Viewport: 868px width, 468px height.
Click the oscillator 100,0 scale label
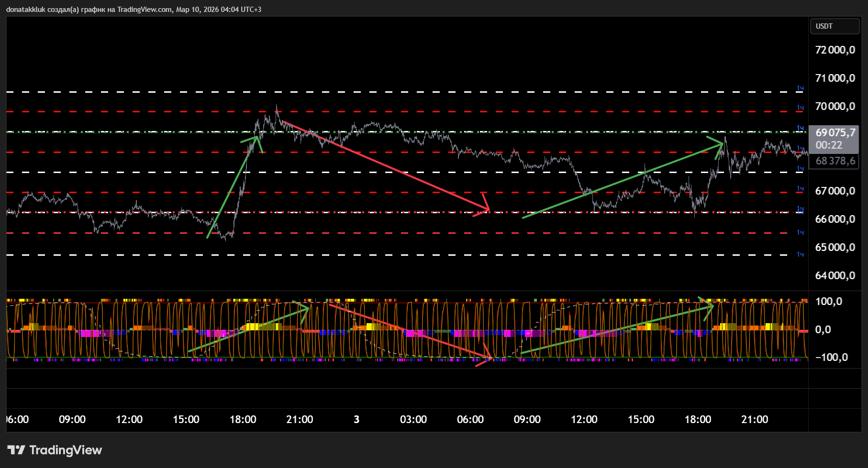click(829, 302)
